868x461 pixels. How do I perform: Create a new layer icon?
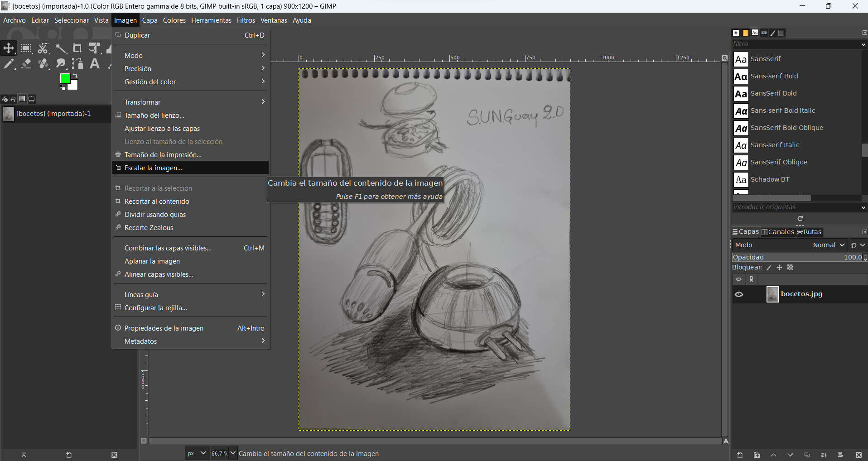click(740, 455)
